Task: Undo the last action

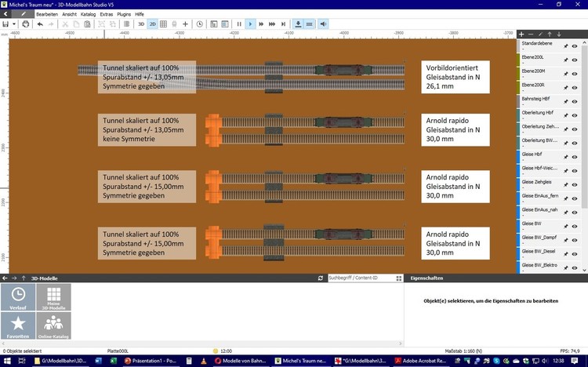Action: pos(40,24)
